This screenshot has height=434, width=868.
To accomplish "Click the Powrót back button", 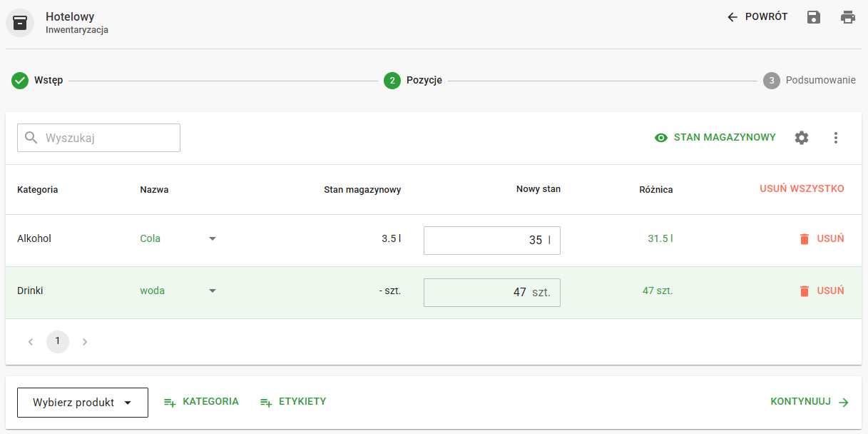I will click(x=757, y=17).
